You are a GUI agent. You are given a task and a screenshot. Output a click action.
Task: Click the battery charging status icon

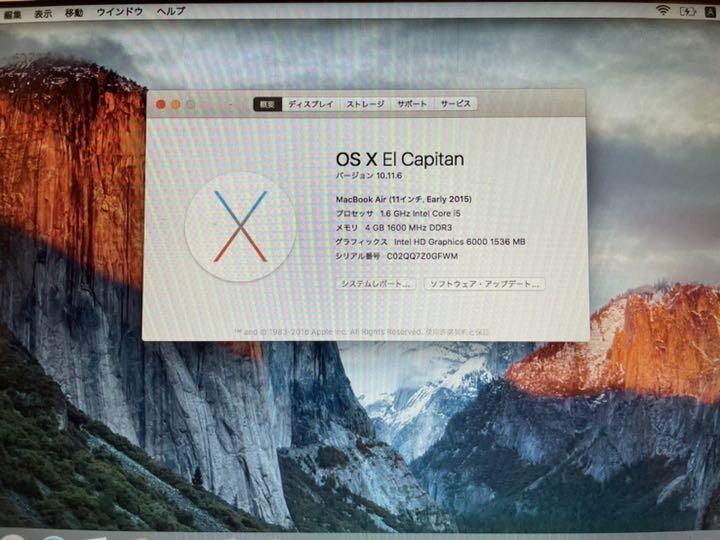687,11
